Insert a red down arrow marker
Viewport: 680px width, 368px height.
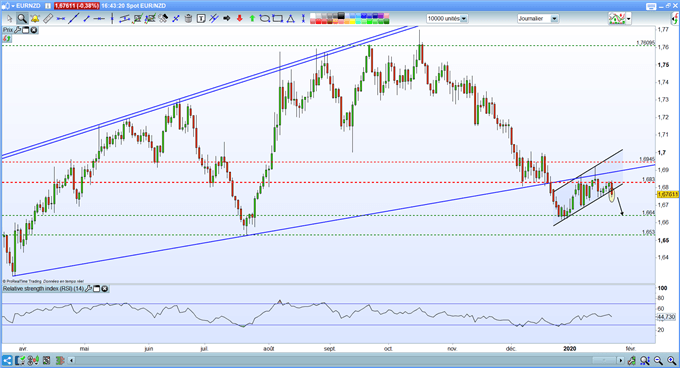[x=239, y=18]
